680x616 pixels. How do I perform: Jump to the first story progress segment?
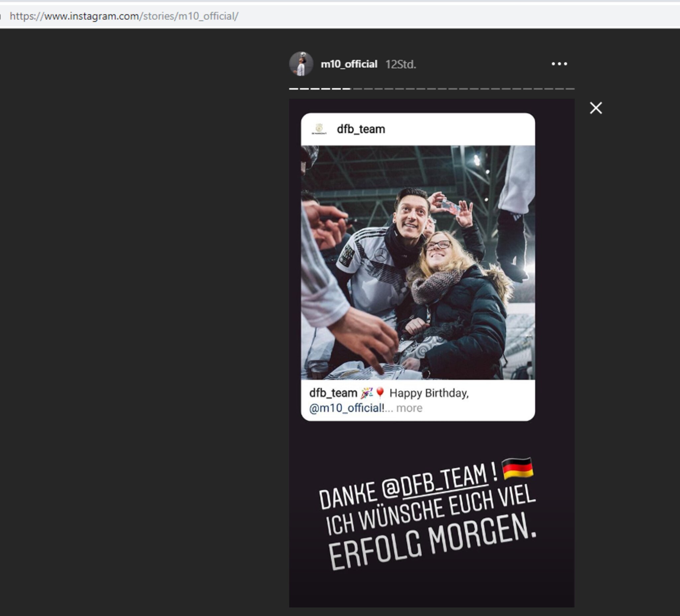[294, 89]
